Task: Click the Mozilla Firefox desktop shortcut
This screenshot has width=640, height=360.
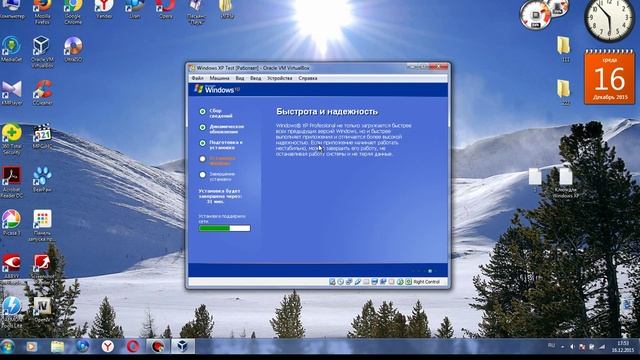Action: point(42,11)
